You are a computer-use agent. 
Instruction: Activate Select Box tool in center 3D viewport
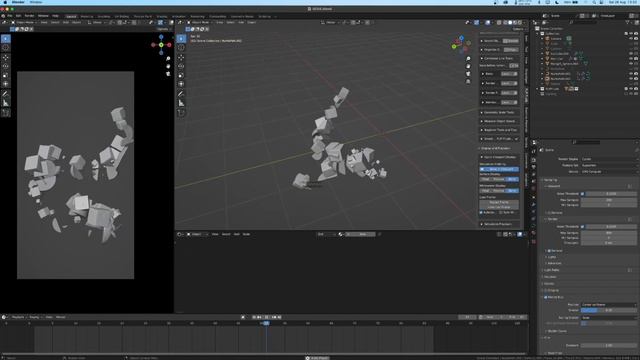coord(181,38)
